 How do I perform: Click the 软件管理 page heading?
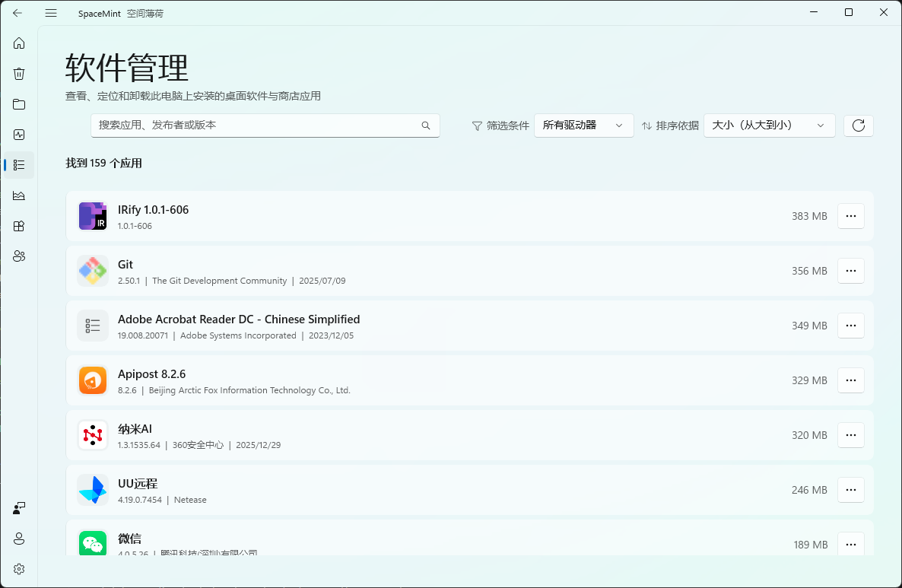126,68
